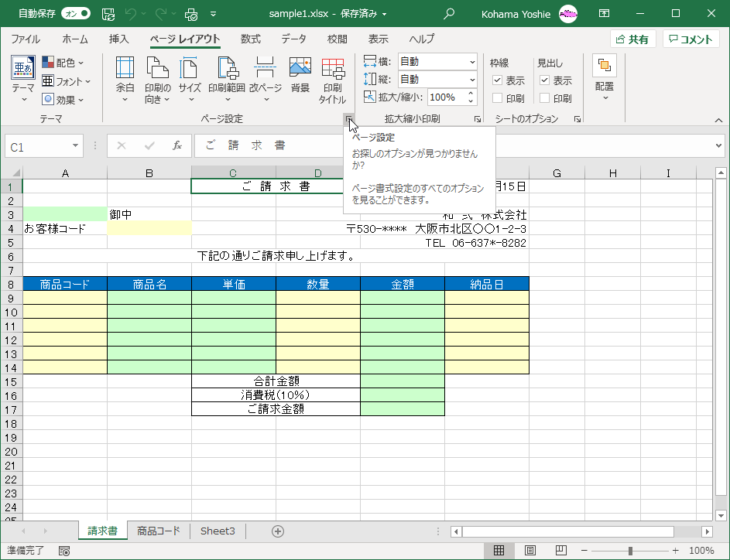Open the 改ページ breaks menu
The image size is (730, 560).
tap(266, 80)
